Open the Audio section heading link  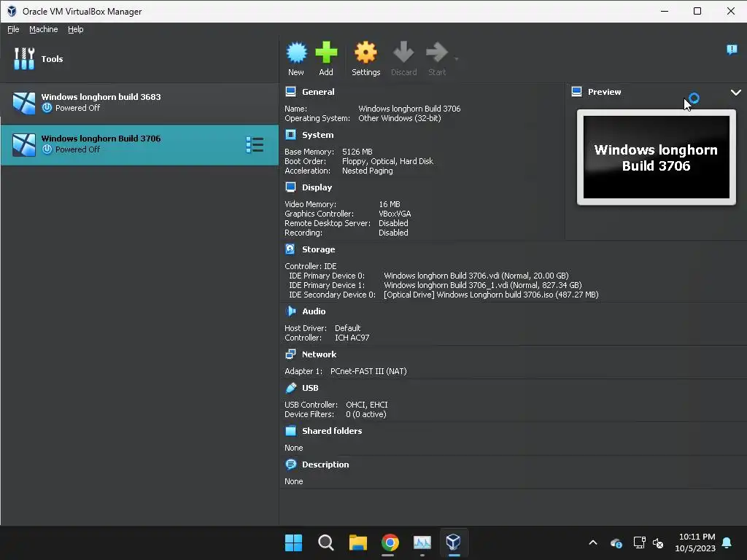(x=314, y=311)
